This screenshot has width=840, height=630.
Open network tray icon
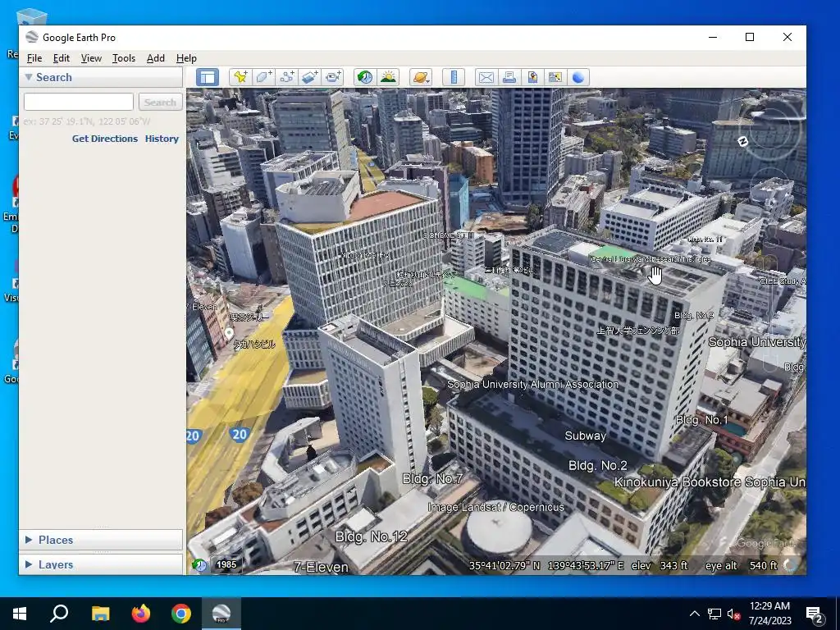pos(714,614)
